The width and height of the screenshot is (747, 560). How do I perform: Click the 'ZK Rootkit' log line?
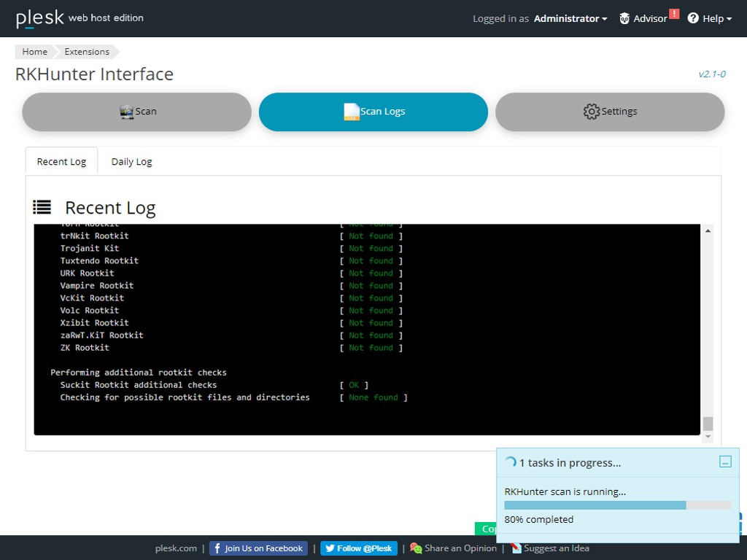pos(85,348)
